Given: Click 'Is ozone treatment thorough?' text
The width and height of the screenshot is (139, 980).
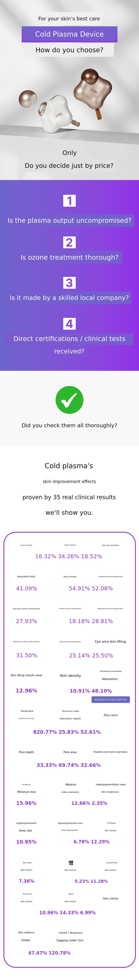Looking at the screenshot, I should pyautogui.click(x=69, y=257).
